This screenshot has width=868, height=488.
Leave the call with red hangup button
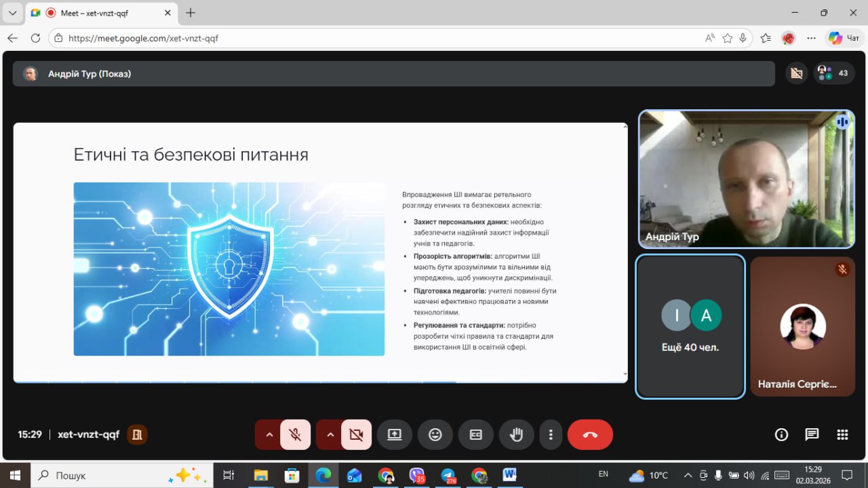590,434
